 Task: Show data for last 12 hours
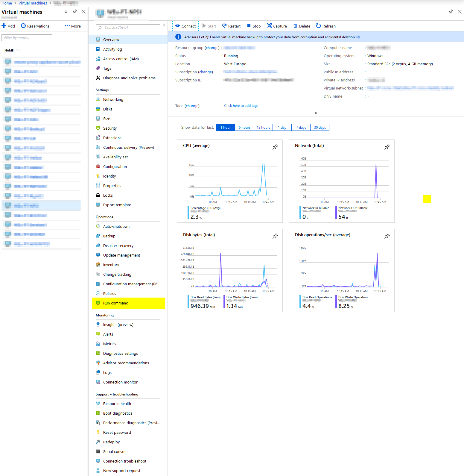263,128
